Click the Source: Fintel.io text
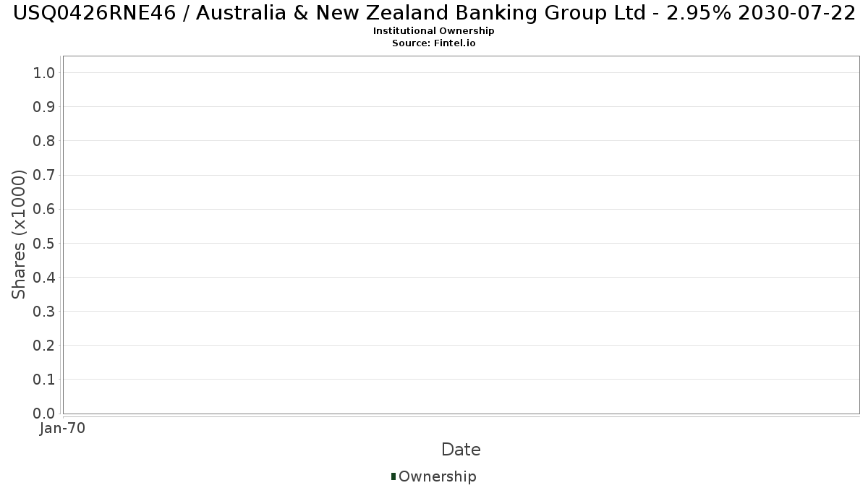Image resolution: width=868 pixels, height=488 pixels. point(434,43)
